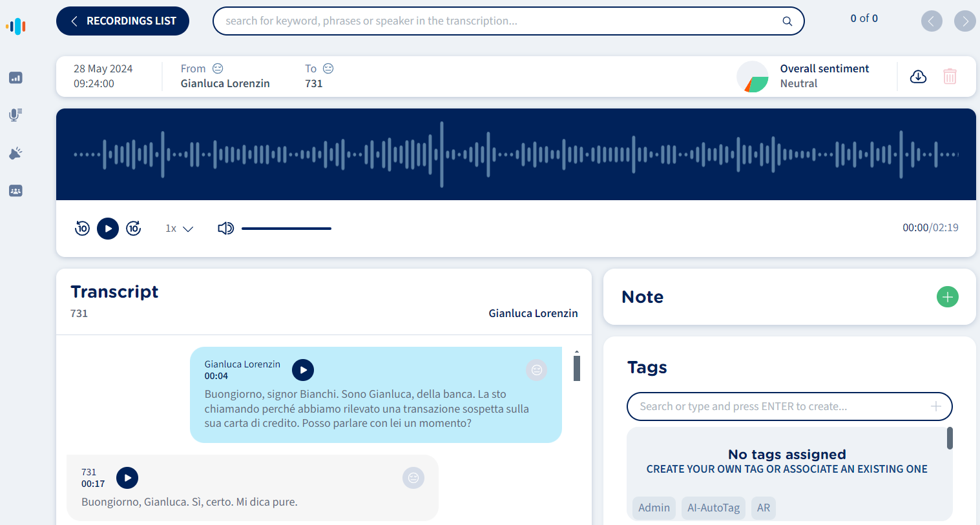Delete recording using the trash icon

(950, 77)
